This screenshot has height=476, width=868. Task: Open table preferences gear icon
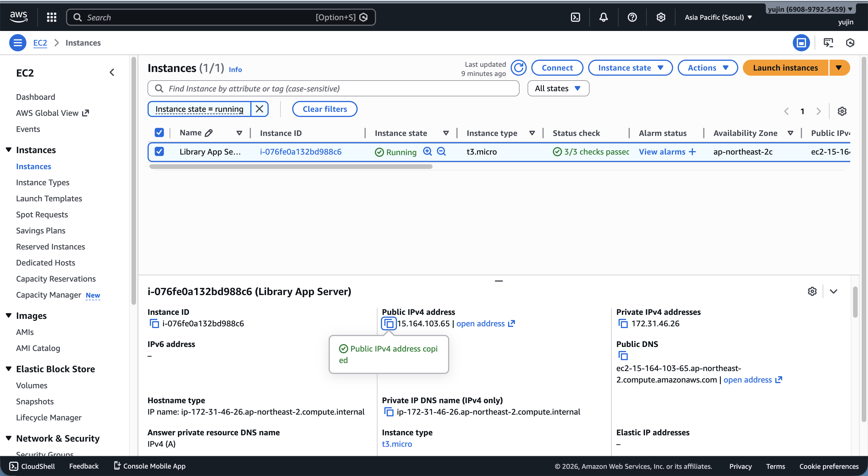click(842, 111)
